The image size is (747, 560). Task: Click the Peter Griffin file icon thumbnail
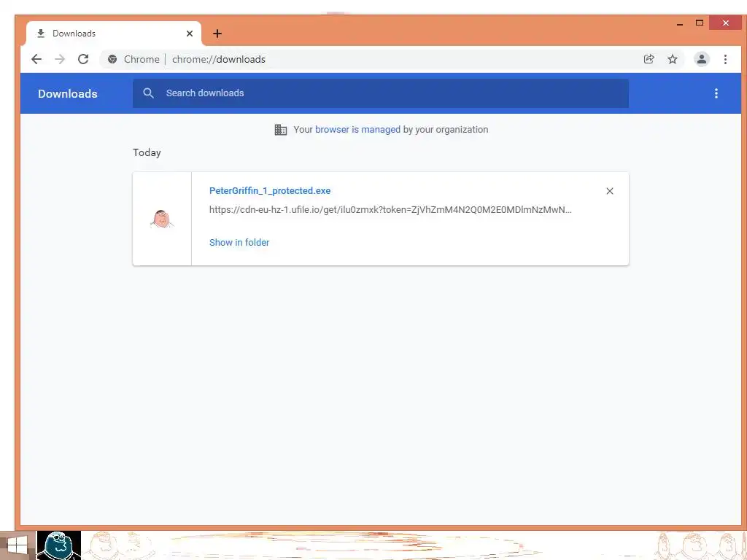[162, 219]
